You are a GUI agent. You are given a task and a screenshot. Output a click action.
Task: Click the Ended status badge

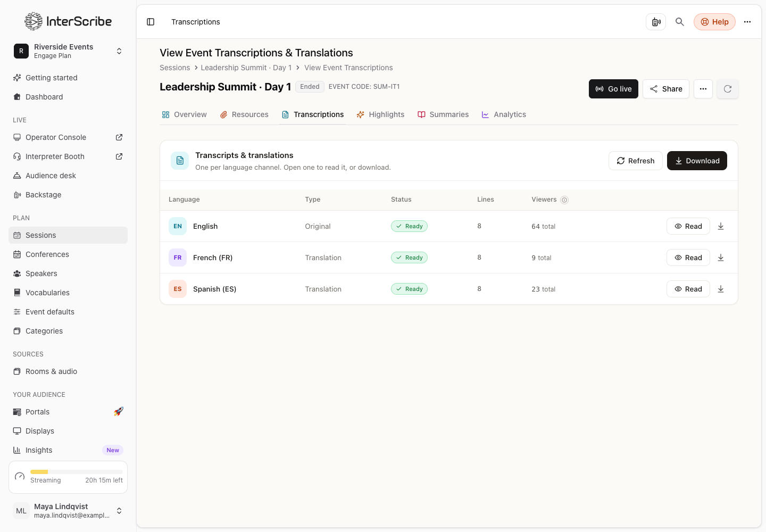[x=310, y=87]
